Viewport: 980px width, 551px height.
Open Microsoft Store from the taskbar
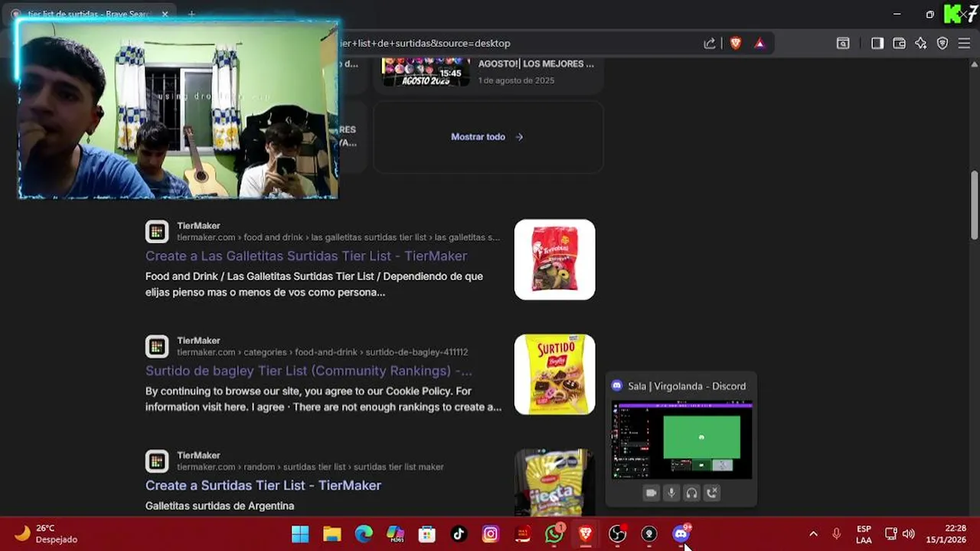tap(427, 534)
